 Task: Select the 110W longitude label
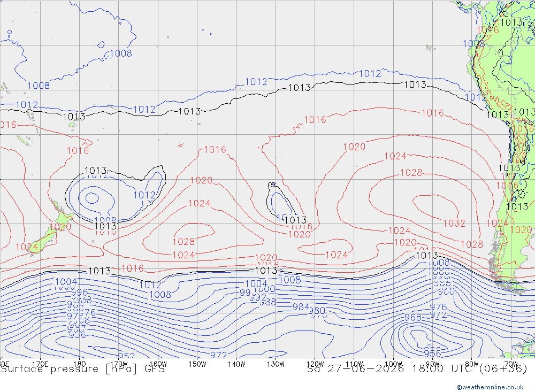354,364
